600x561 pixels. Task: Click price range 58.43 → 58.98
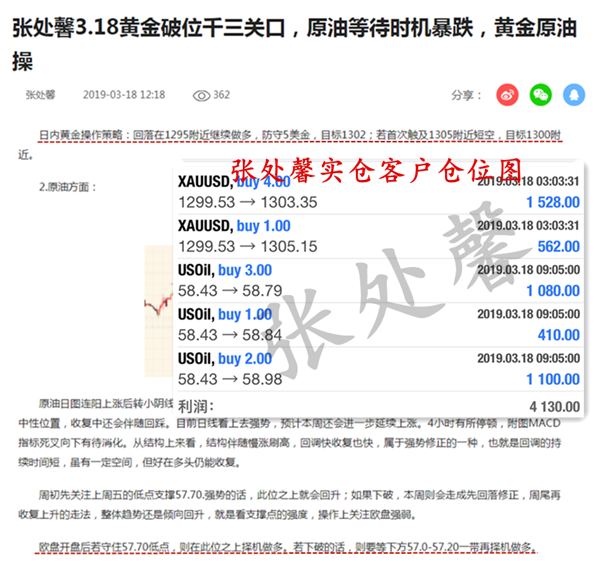tap(230, 380)
